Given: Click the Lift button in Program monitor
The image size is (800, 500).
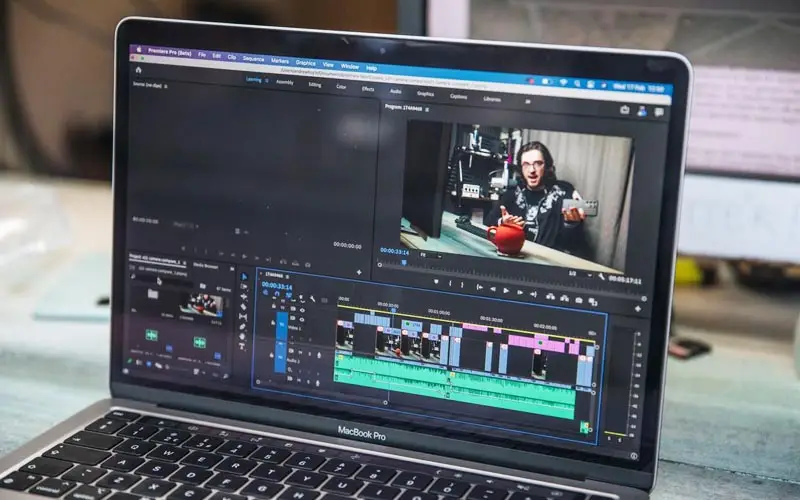Looking at the screenshot, I should tap(550, 296).
